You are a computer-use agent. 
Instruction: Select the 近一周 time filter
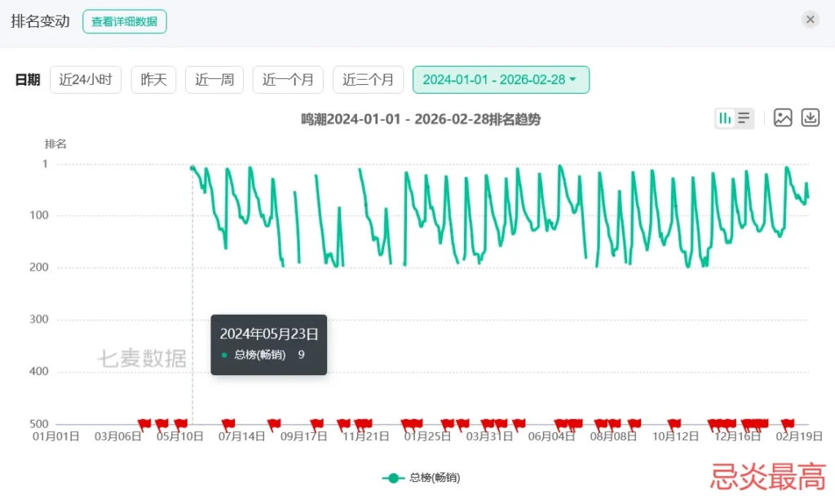click(x=214, y=80)
